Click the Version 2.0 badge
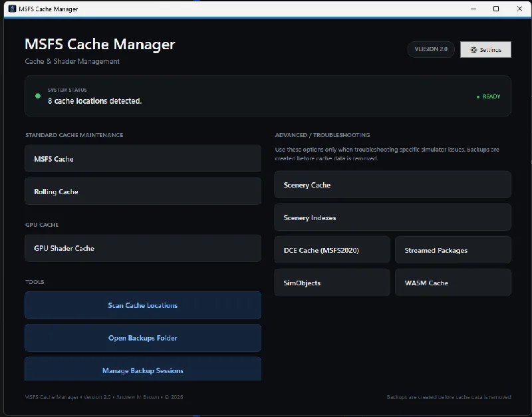 point(431,49)
